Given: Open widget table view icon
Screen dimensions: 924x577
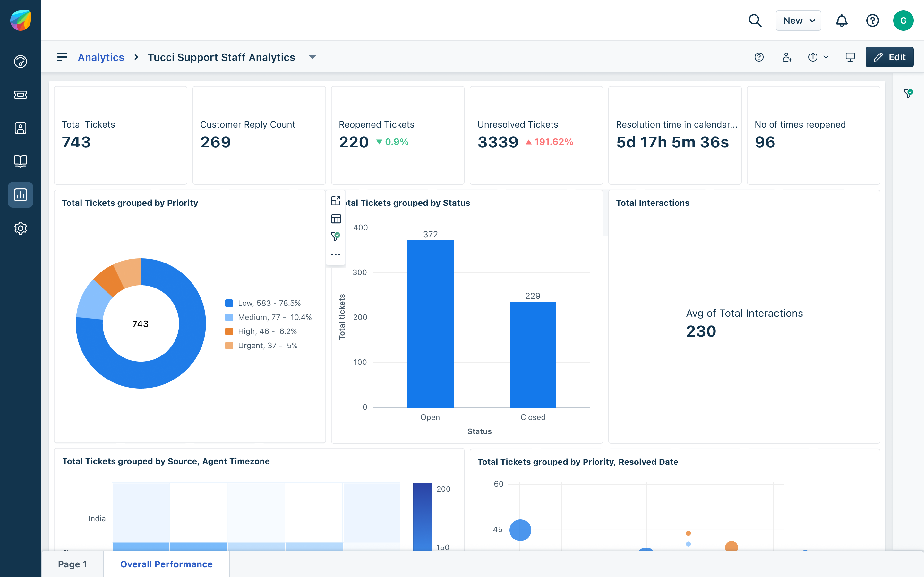Looking at the screenshot, I should point(336,219).
